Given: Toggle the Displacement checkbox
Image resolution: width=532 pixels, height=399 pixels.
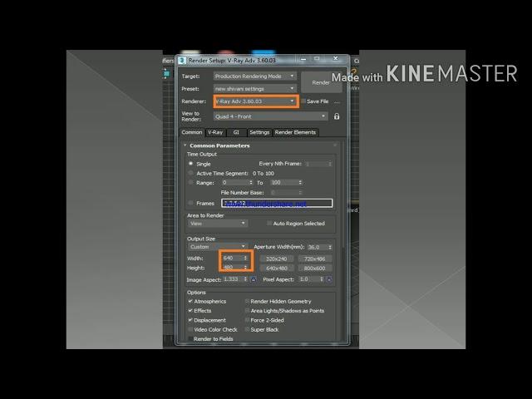Looking at the screenshot, I should [190, 320].
